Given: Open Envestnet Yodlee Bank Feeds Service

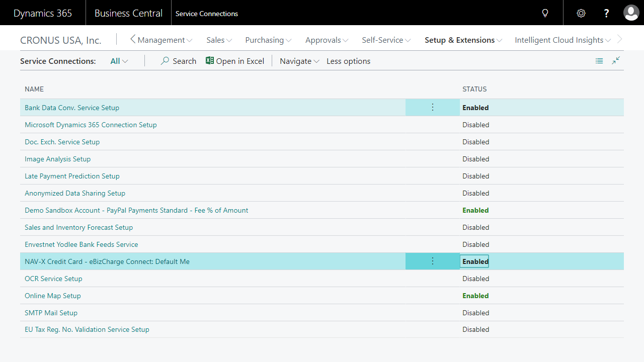Looking at the screenshot, I should (82, 244).
